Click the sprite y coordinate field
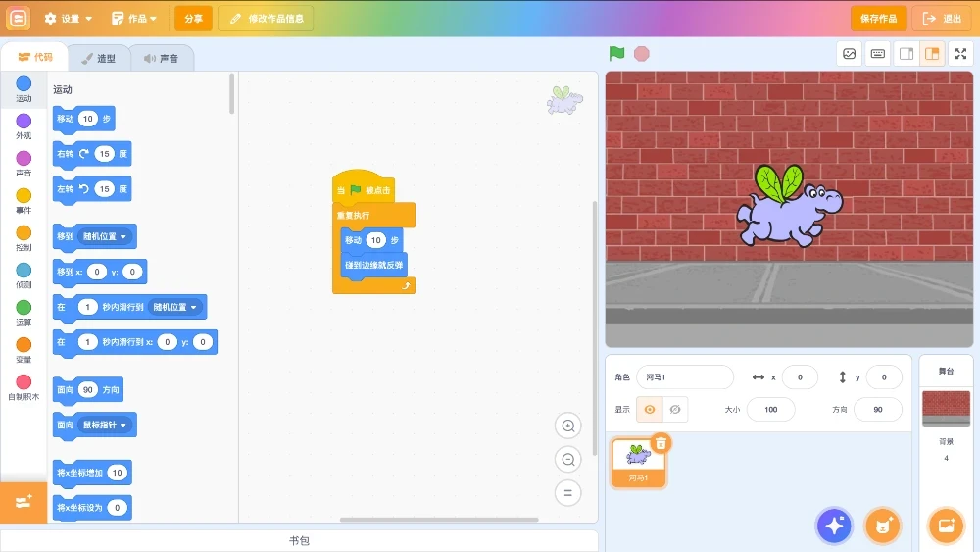Image resolution: width=980 pixels, height=552 pixels. click(884, 376)
